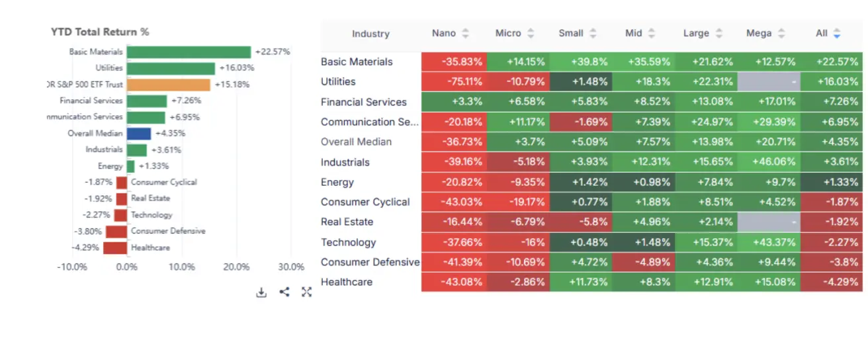Viewport: 868px width, 350px height.
Task: Sort table by Nano column arrows
Action: tap(465, 33)
